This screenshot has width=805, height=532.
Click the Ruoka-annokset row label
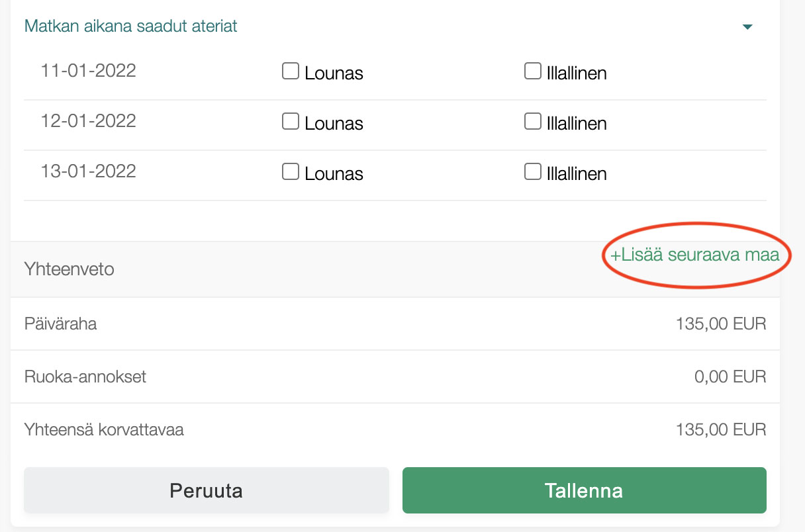pos(85,377)
